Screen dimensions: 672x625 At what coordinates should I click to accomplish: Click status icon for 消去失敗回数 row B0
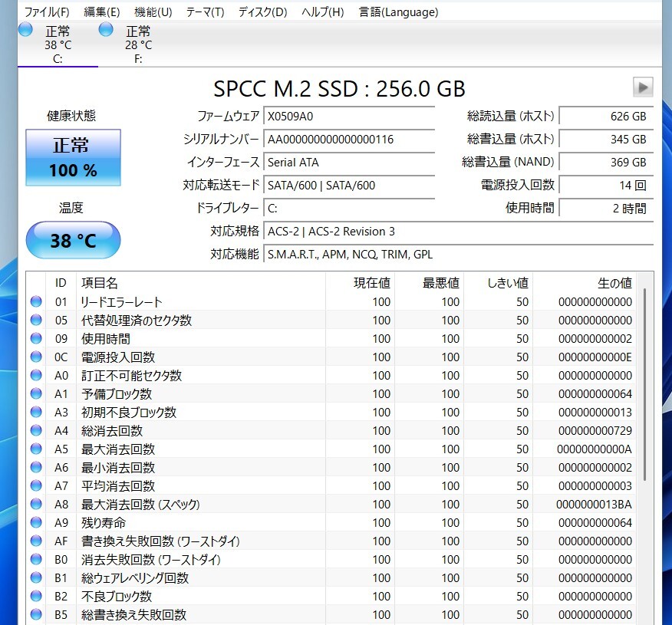point(36,560)
